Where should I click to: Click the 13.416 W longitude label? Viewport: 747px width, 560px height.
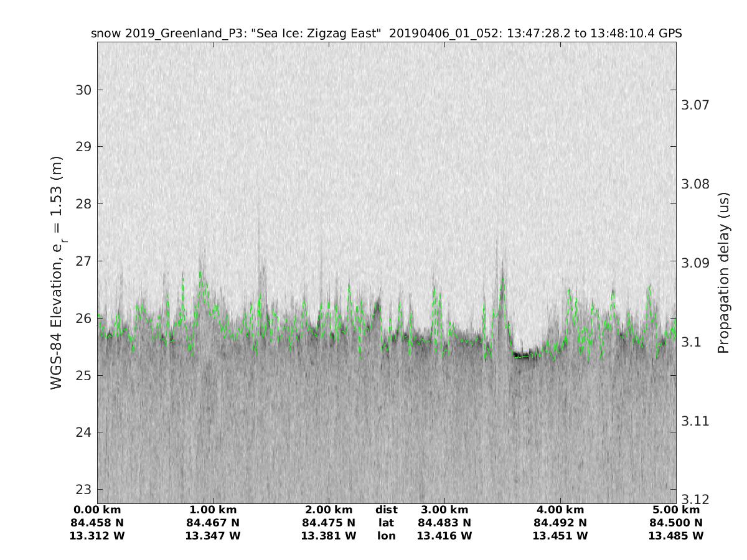(444, 536)
